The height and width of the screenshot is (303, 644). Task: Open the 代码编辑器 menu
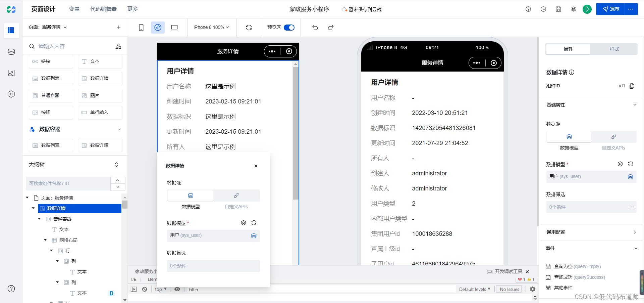103,9
